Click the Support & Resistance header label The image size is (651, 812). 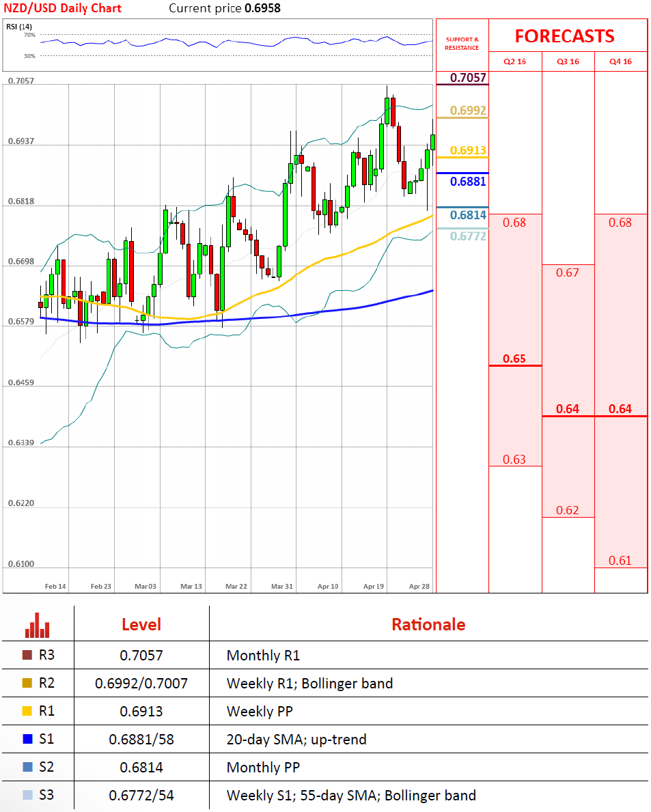[x=462, y=44]
